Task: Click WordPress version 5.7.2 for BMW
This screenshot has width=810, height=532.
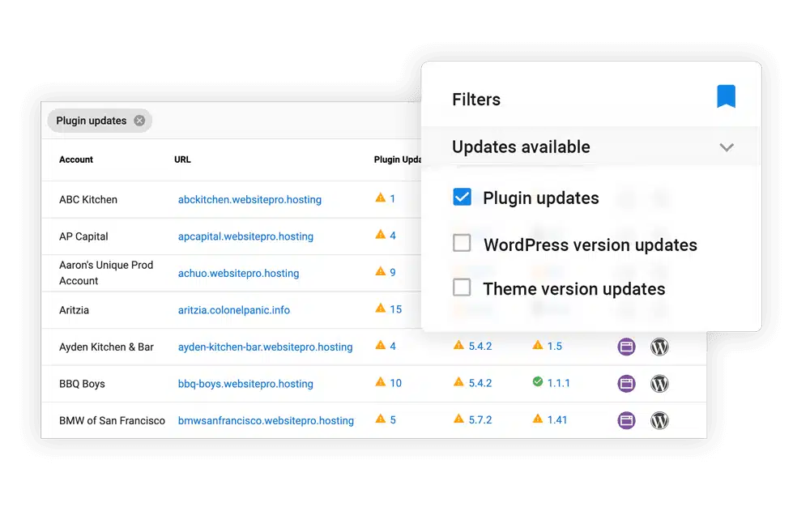Action: 480,419
